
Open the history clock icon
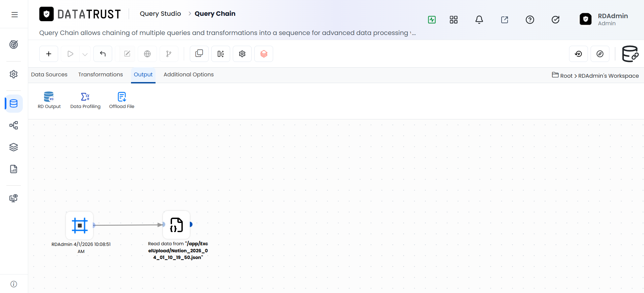pos(578,54)
